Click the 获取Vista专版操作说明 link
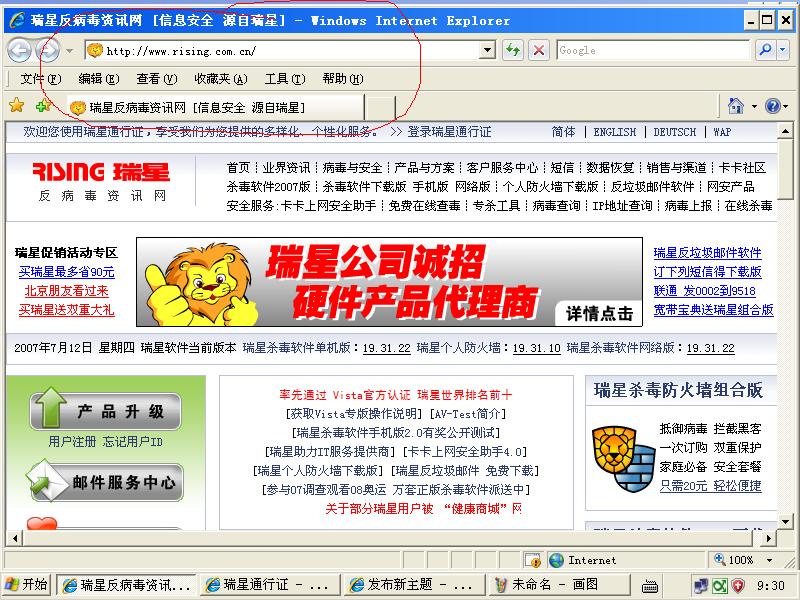 coord(355,414)
